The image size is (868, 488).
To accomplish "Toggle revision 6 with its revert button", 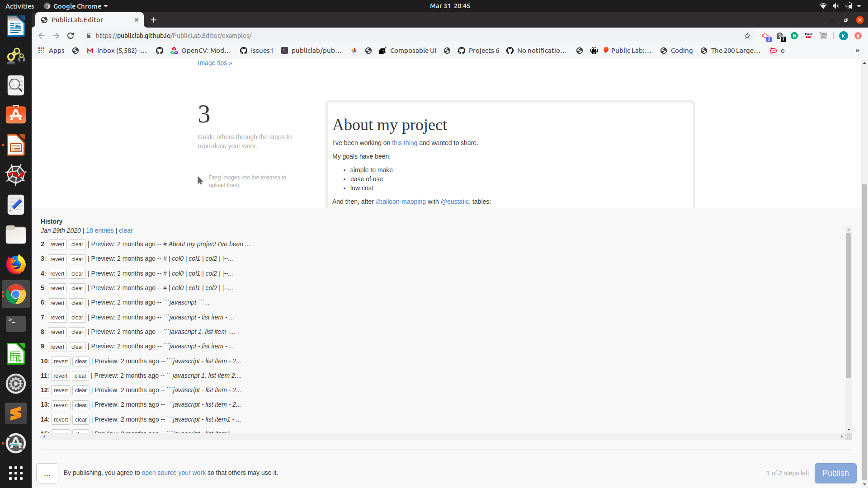I will 57,303.
